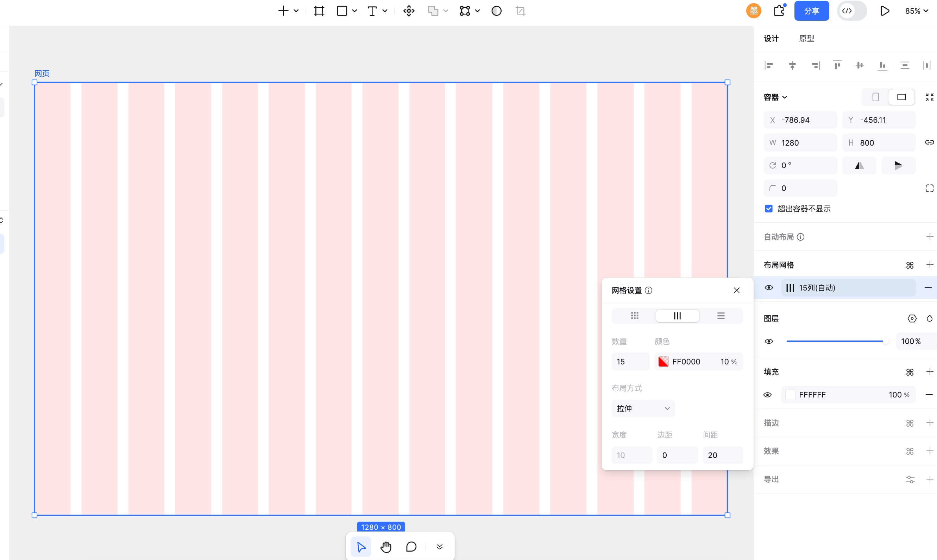Viewport: 937px width, 560px height.
Task: Open the Comment tool
Action: pyautogui.click(x=411, y=546)
